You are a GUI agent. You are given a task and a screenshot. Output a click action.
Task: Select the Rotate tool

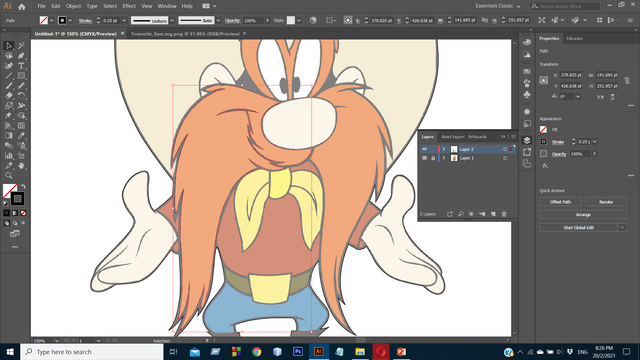click(21, 96)
